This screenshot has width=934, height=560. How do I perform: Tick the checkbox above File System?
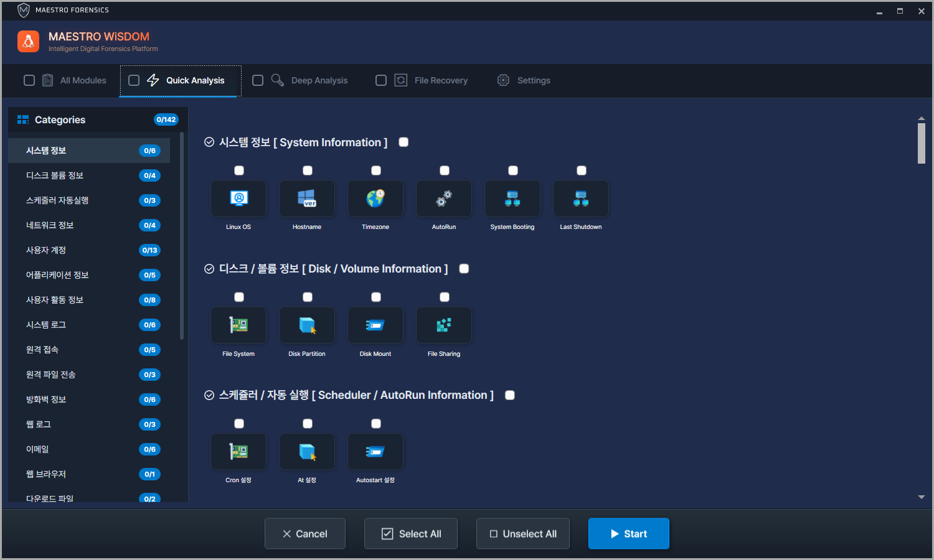tap(239, 297)
